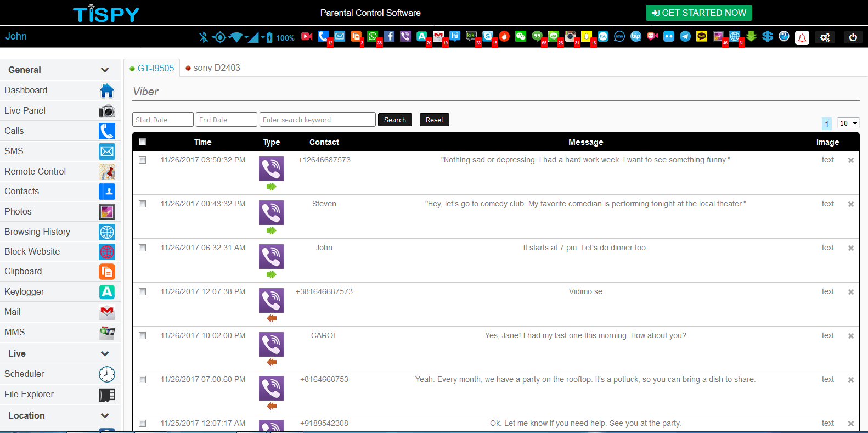868x433 pixels.
Task: Click the power logout icon
Action: click(x=853, y=37)
